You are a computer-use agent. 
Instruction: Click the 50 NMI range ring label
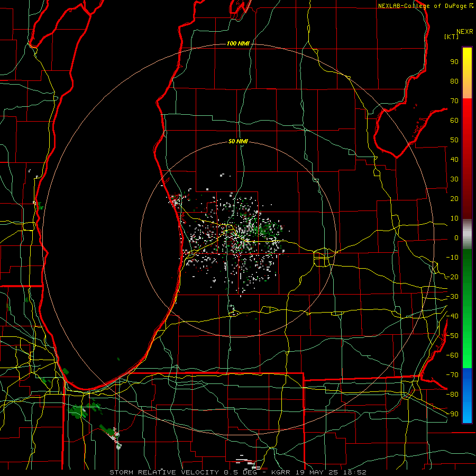(238, 141)
